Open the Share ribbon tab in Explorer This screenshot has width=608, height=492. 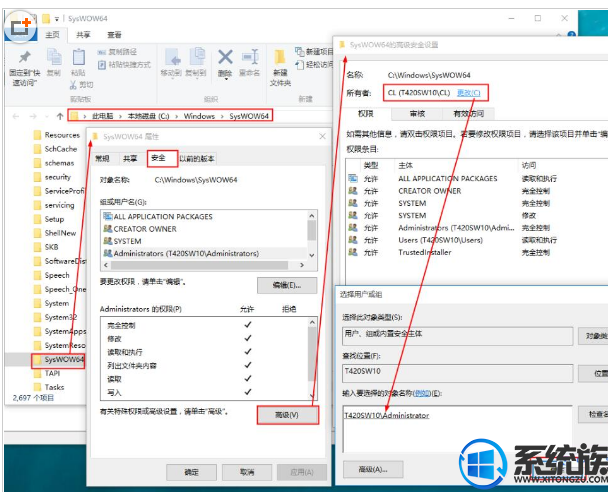coord(83,35)
